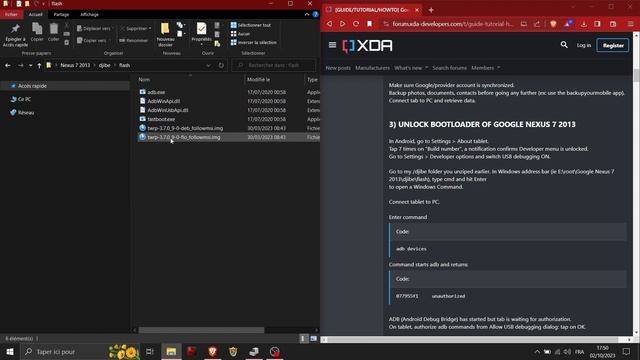This screenshot has height=360, width=640.
Task: Click the Register button on XDA
Action: coord(613,45)
